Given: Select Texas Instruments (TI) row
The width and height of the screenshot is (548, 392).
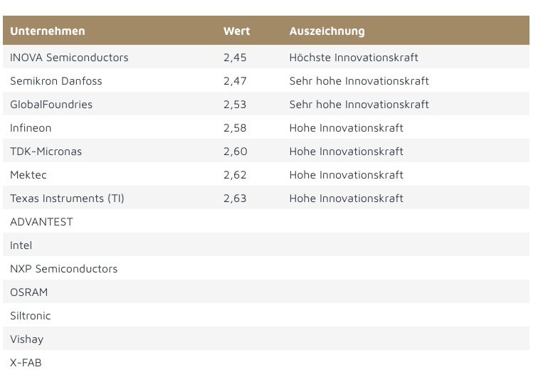Looking at the screenshot, I should tap(67, 198).
